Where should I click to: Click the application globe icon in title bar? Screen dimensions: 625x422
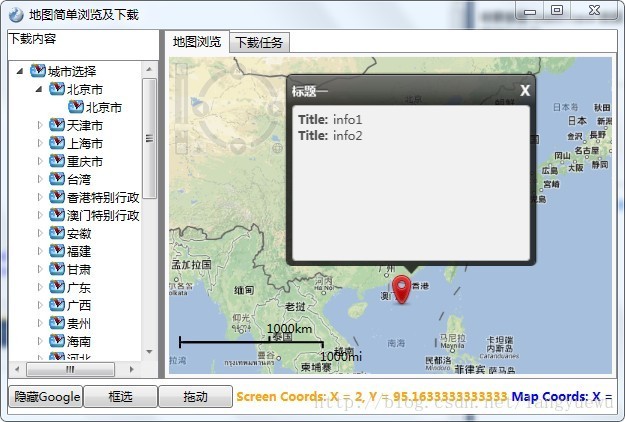point(16,15)
